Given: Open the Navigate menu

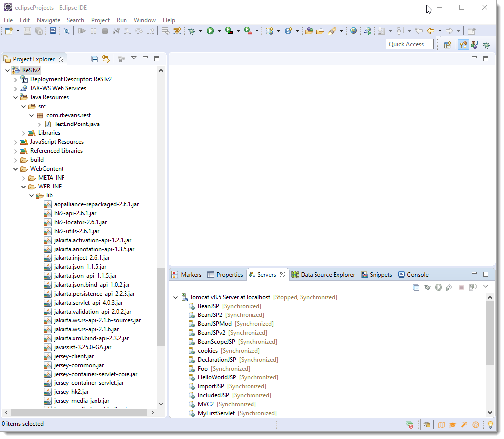Looking at the screenshot, I should point(48,20).
